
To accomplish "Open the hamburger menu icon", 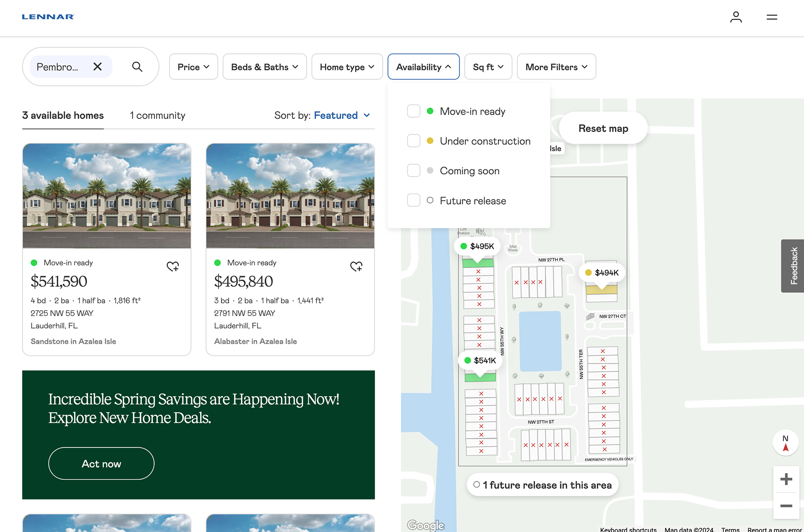I will tap(772, 17).
